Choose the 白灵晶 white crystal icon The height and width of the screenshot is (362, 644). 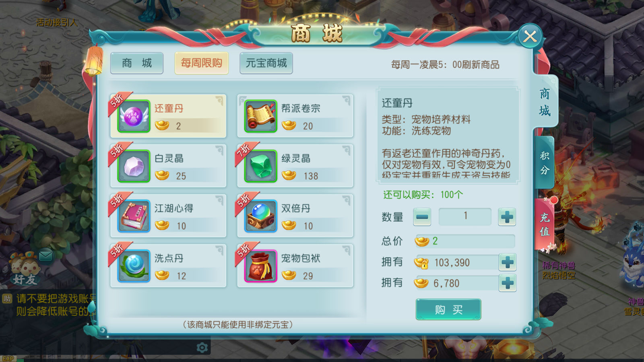[134, 166]
